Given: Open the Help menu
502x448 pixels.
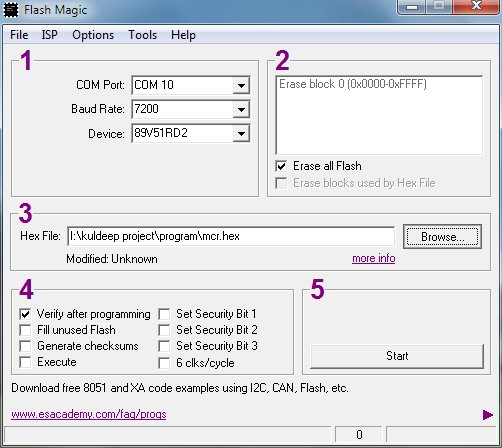Looking at the screenshot, I should point(183,35).
